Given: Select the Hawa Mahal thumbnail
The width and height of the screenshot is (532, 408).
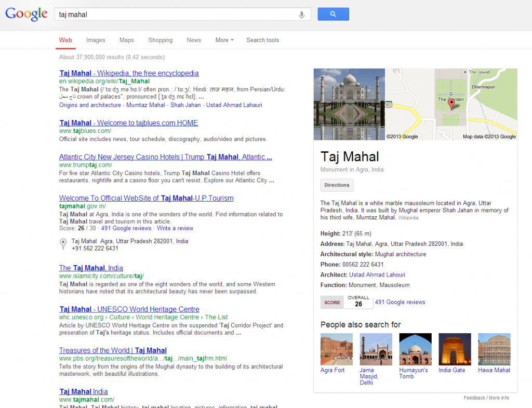Looking at the screenshot, I should point(494,349).
